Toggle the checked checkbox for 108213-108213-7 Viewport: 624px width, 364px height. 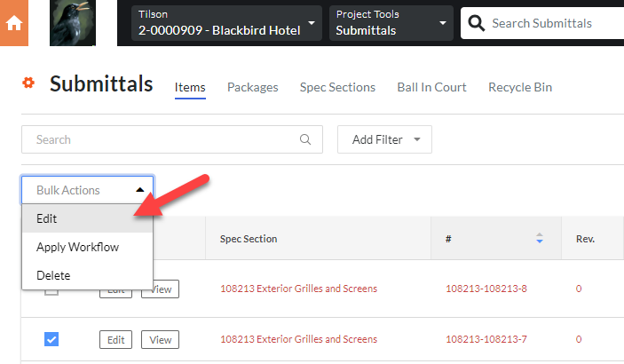(51, 339)
